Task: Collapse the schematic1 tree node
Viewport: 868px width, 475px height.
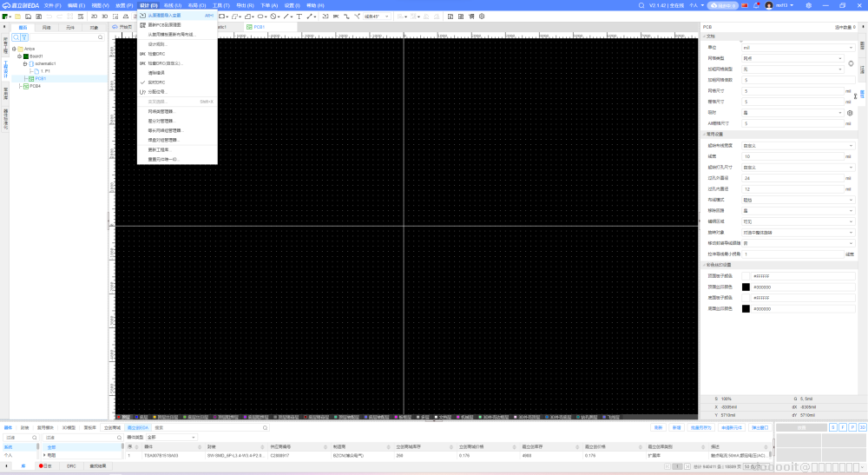Action: pos(25,63)
